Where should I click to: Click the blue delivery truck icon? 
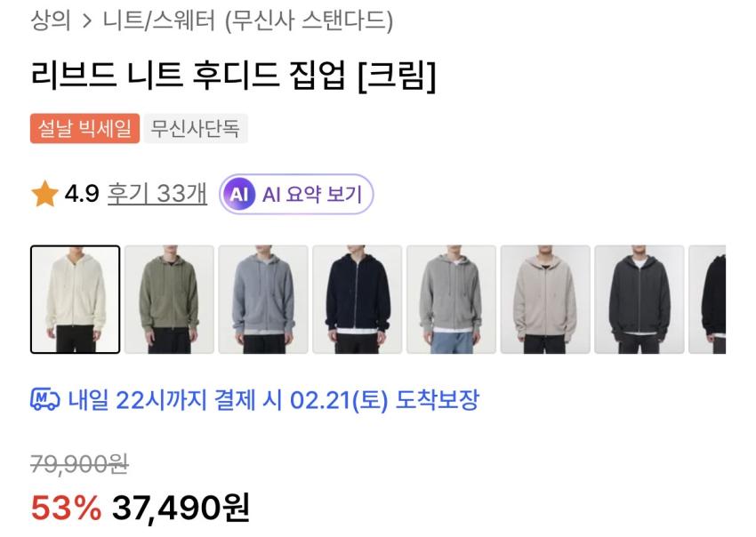[44, 399]
